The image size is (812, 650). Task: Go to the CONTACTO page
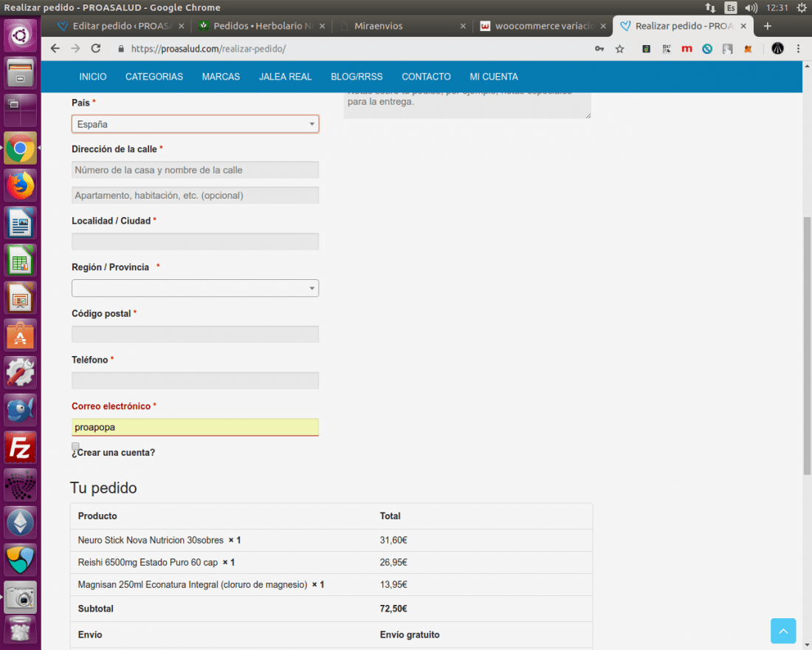426,77
